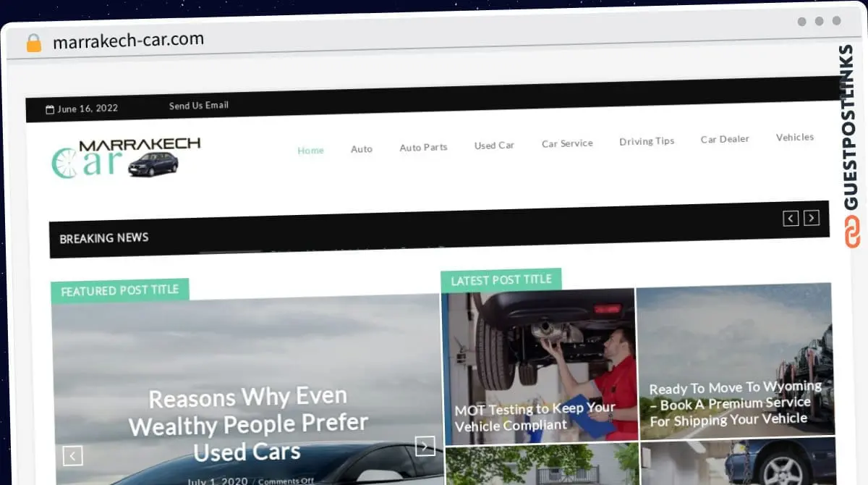Click the GuestPostLinks chain logo icon

pos(852,232)
